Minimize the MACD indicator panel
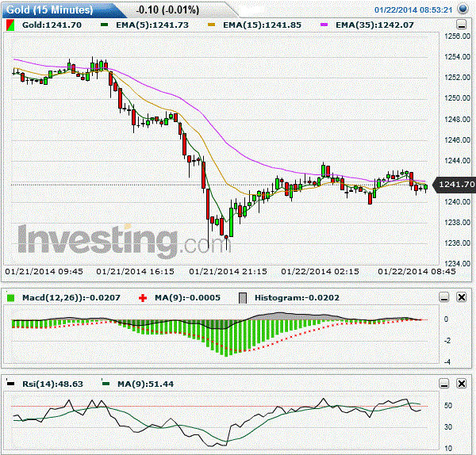 pyautogui.click(x=444, y=297)
